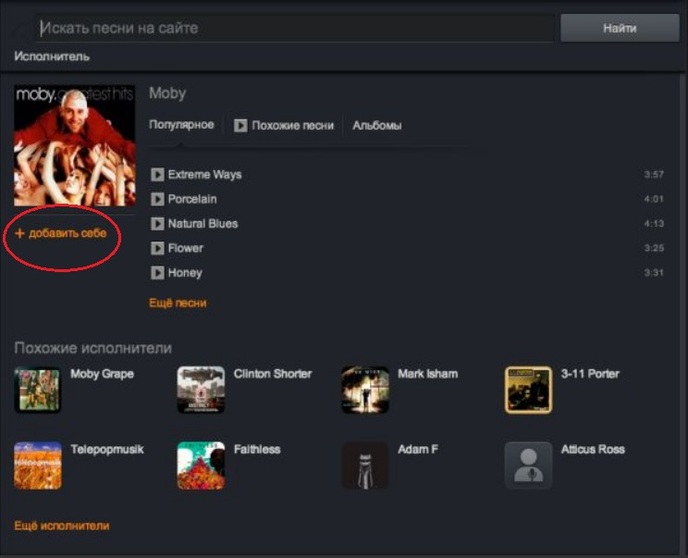Click the Flower song title
688x558 pixels.
pos(186,248)
